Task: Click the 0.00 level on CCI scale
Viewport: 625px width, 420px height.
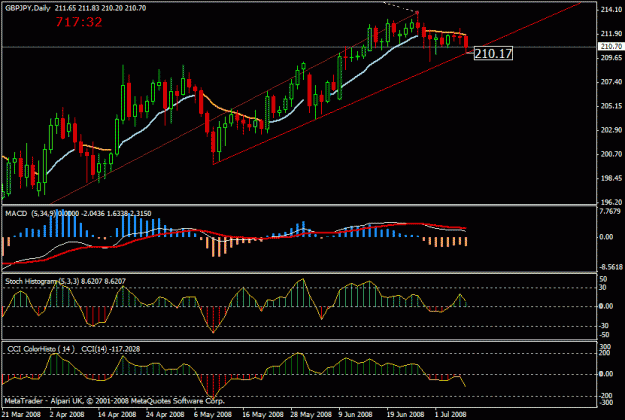Action: 606,374
